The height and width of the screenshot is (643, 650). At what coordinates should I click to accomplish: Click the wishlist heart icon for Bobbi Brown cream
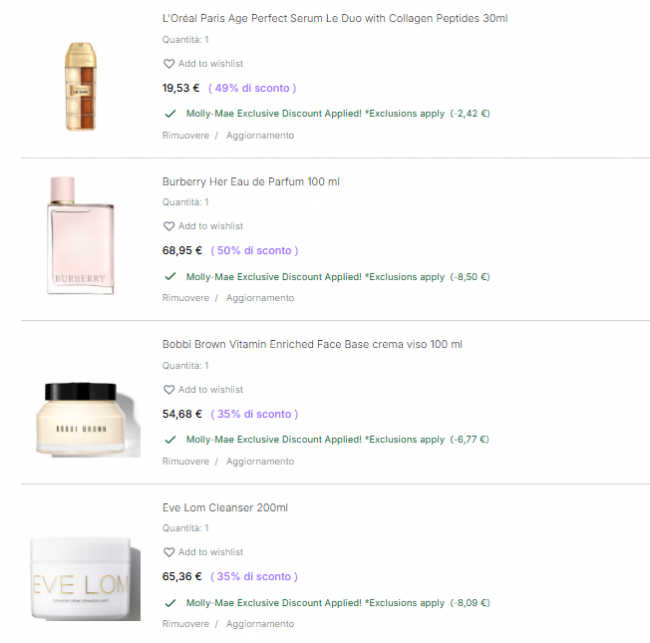[169, 390]
